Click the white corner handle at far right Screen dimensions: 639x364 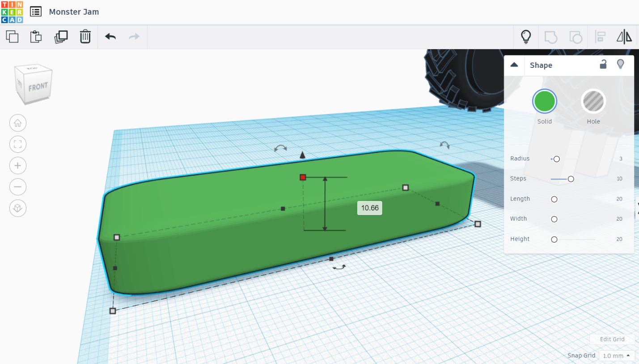point(478,224)
